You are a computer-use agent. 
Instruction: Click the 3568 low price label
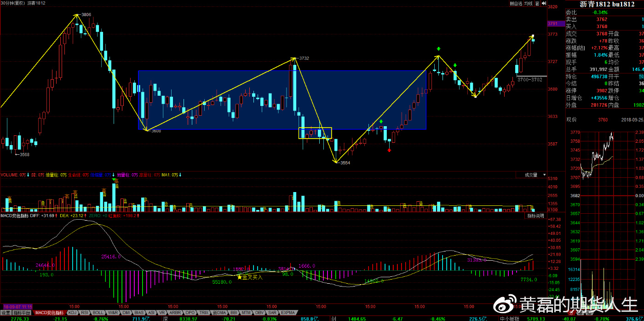pyautogui.click(x=24, y=155)
